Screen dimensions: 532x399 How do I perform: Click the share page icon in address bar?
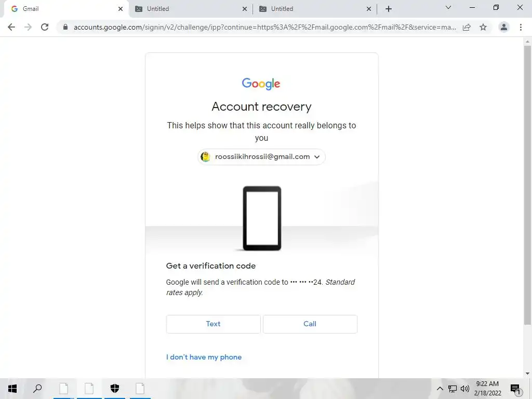tap(467, 27)
